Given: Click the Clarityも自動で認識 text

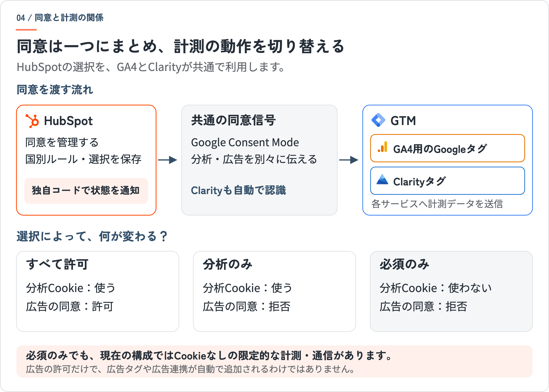Looking at the screenshot, I should pyautogui.click(x=238, y=191).
